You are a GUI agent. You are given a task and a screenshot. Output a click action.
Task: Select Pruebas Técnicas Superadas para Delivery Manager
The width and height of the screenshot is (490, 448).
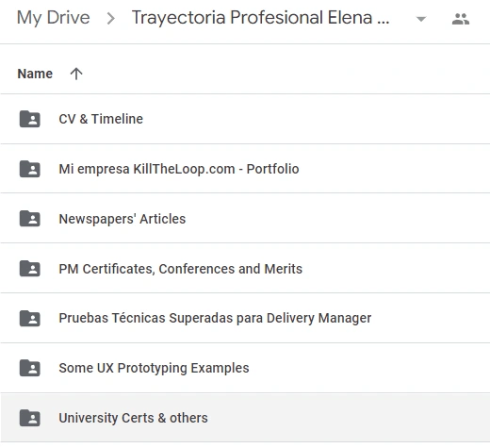click(215, 318)
